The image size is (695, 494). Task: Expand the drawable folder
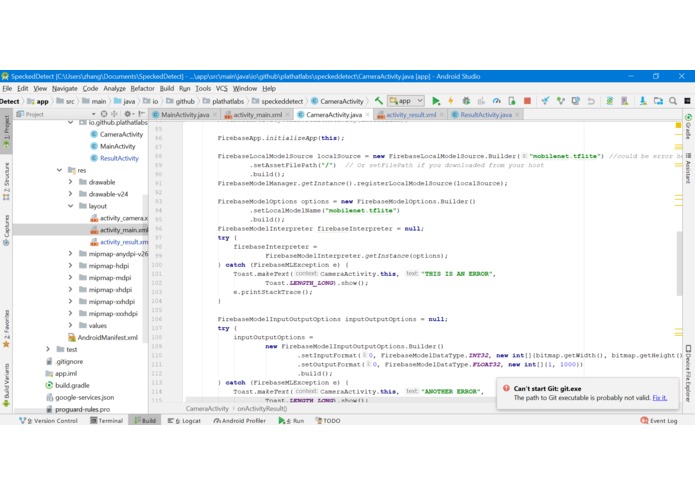point(70,182)
